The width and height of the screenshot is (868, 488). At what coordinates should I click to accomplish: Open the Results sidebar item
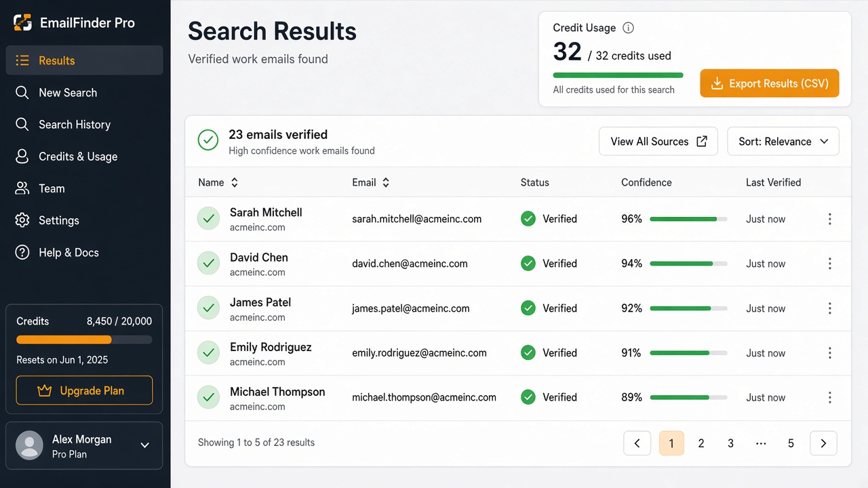(84, 60)
